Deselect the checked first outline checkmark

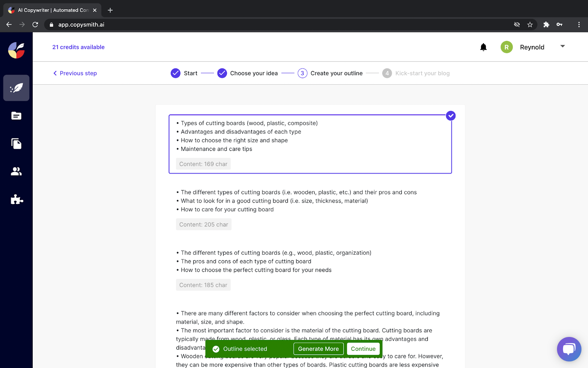click(451, 116)
